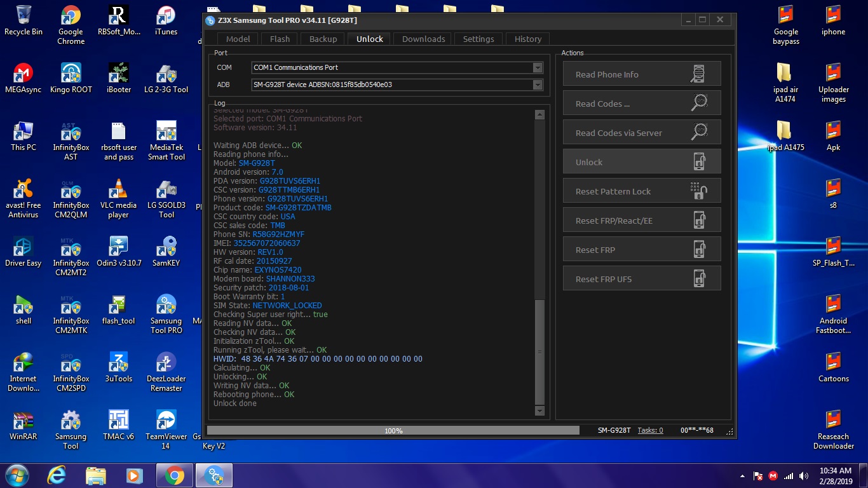Open the Windows Start menu
The width and height of the screenshot is (868, 488).
[x=18, y=475]
